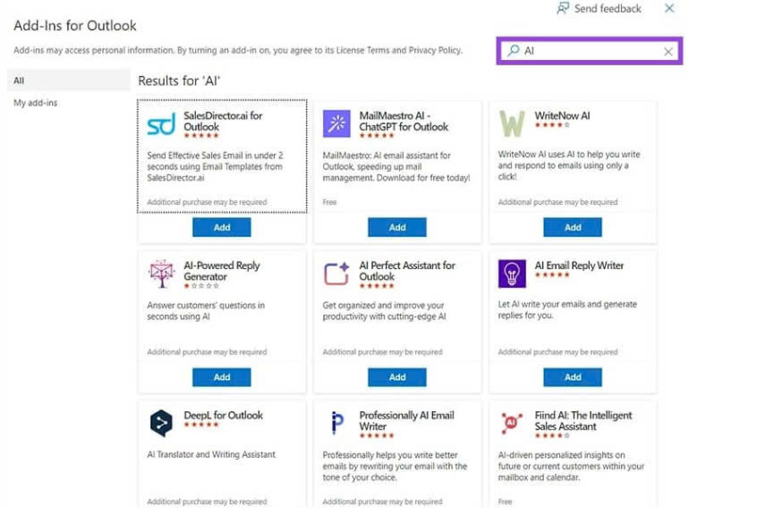
Task: Select the 'All' category tab
Action: click(x=20, y=80)
